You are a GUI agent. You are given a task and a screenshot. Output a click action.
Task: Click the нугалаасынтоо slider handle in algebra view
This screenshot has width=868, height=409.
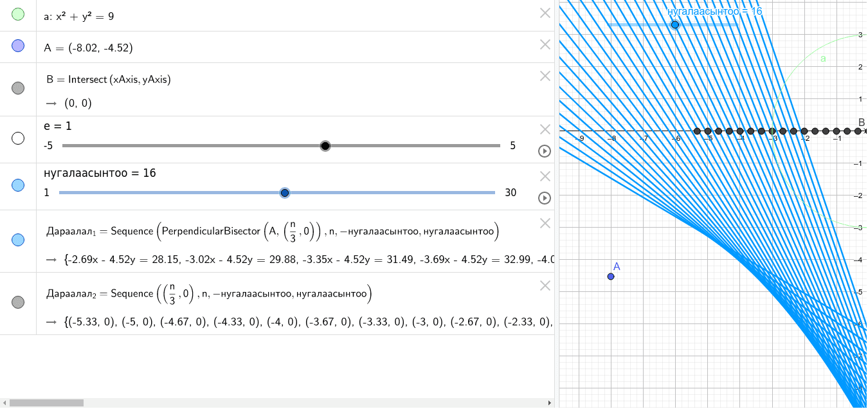pyautogui.click(x=285, y=193)
